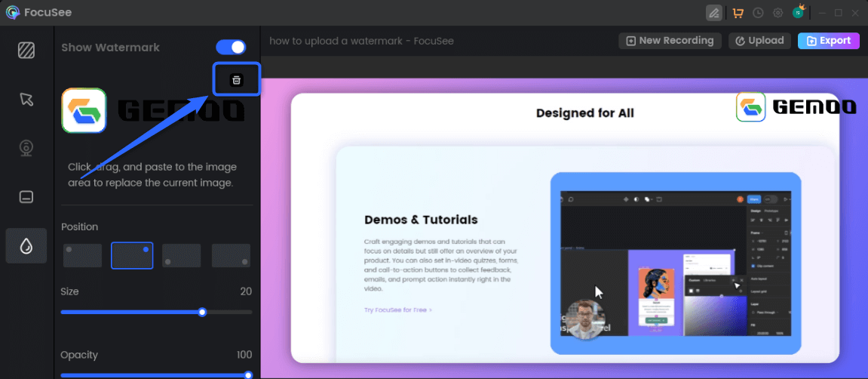868x379 pixels.
Task: Select the Watermark droplet sidebar icon
Action: [26, 245]
